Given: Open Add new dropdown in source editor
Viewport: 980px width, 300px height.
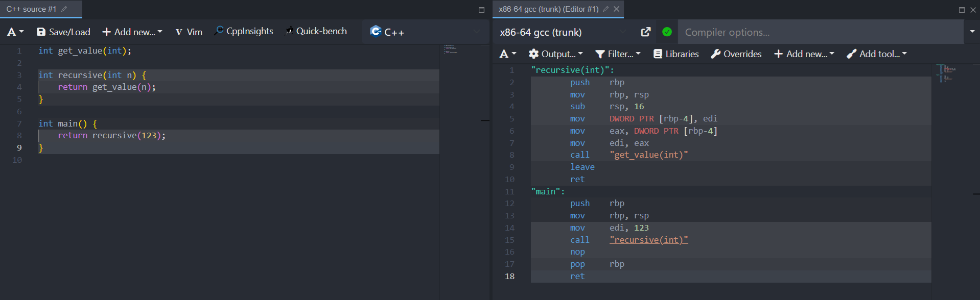Looking at the screenshot, I should 132,32.
